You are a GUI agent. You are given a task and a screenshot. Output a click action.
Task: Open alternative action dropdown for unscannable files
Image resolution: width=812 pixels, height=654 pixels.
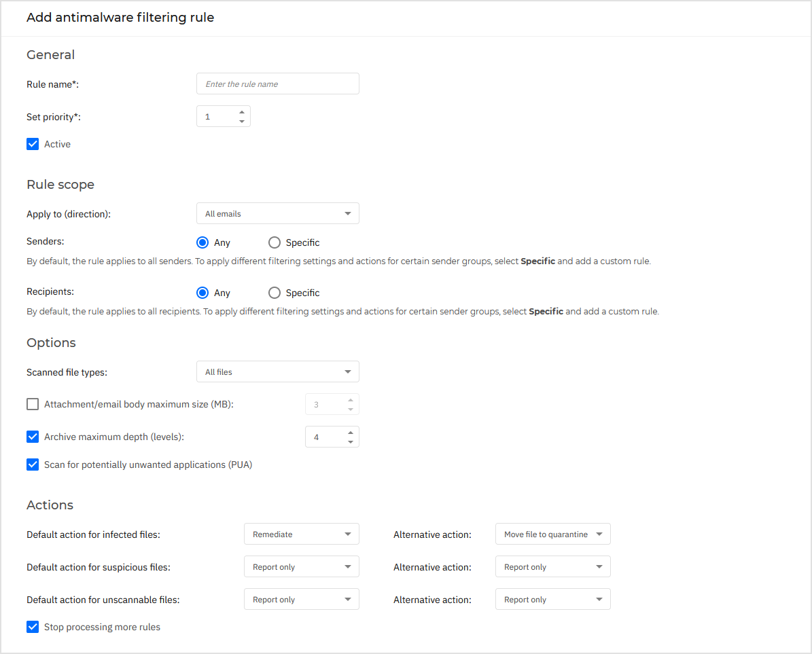[x=552, y=599]
